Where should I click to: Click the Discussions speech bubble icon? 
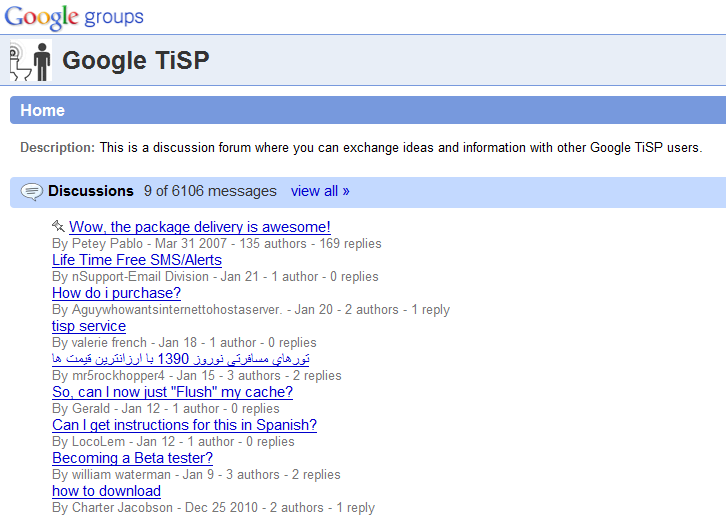point(31,192)
